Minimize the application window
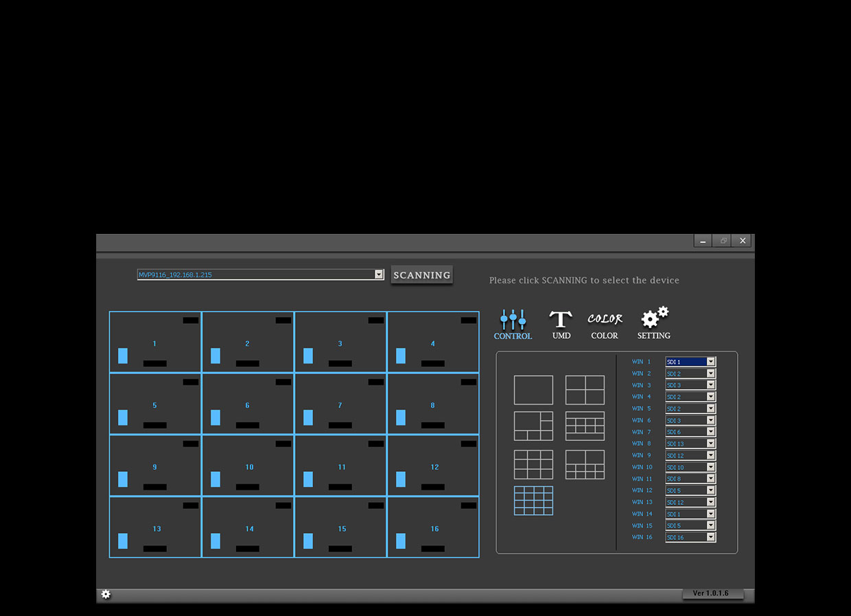851x616 pixels. (703, 241)
